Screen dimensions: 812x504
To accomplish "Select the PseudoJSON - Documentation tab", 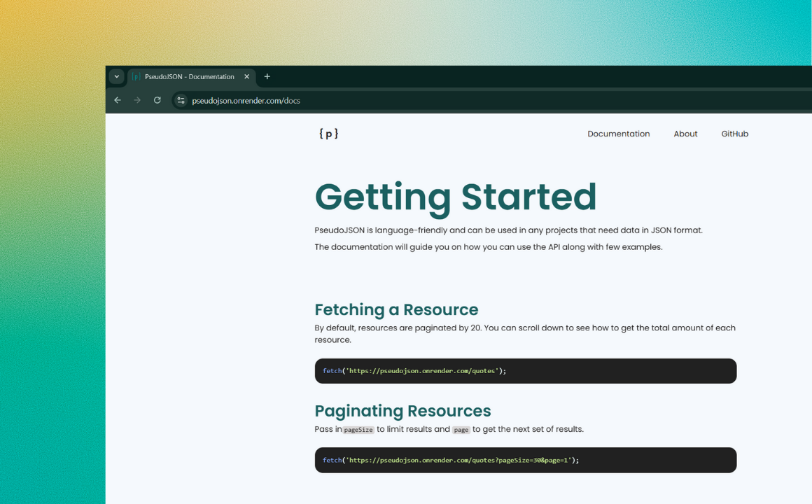I will (189, 77).
